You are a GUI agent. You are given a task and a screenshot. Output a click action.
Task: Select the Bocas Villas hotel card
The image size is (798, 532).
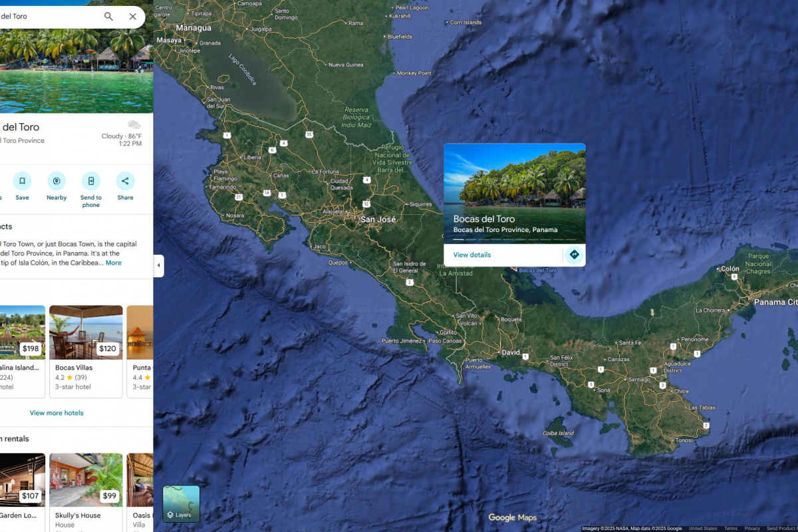(86, 351)
